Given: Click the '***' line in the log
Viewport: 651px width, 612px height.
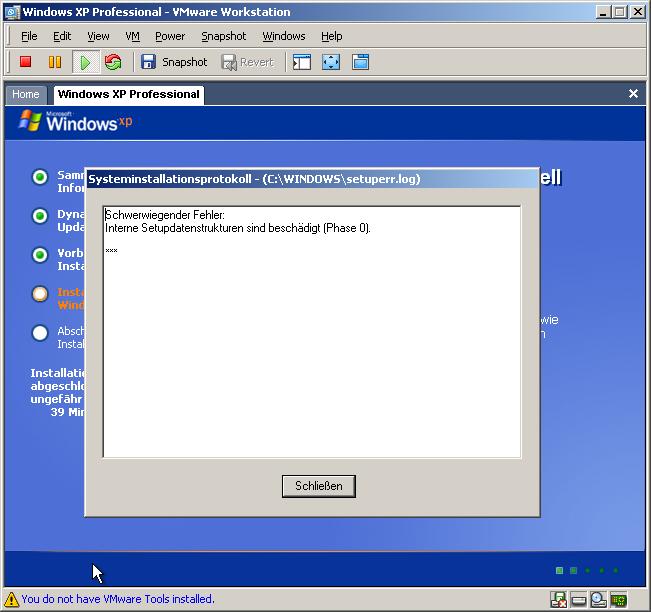Looking at the screenshot, I should pos(111,251).
